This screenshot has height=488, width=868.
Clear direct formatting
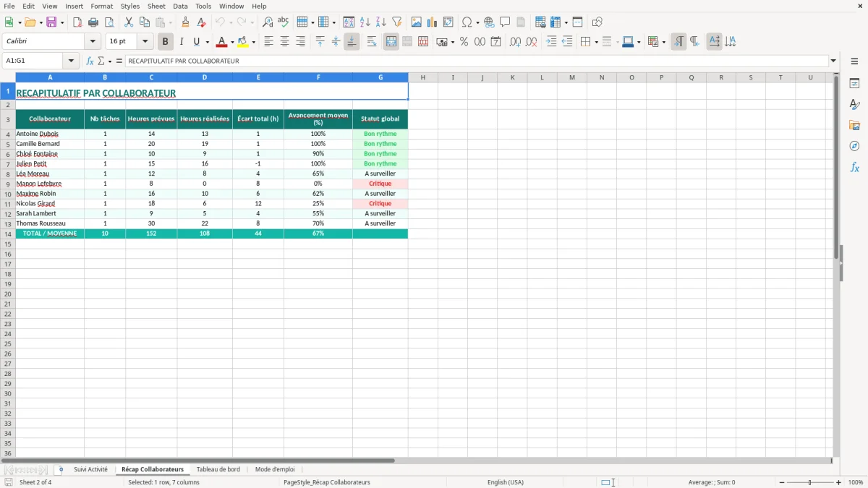pos(201,22)
